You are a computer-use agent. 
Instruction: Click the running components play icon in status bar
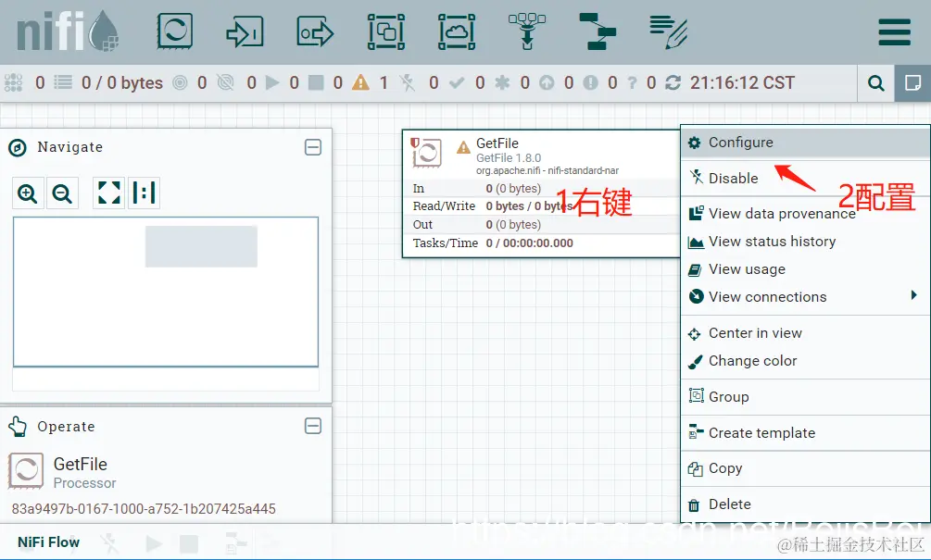click(272, 82)
